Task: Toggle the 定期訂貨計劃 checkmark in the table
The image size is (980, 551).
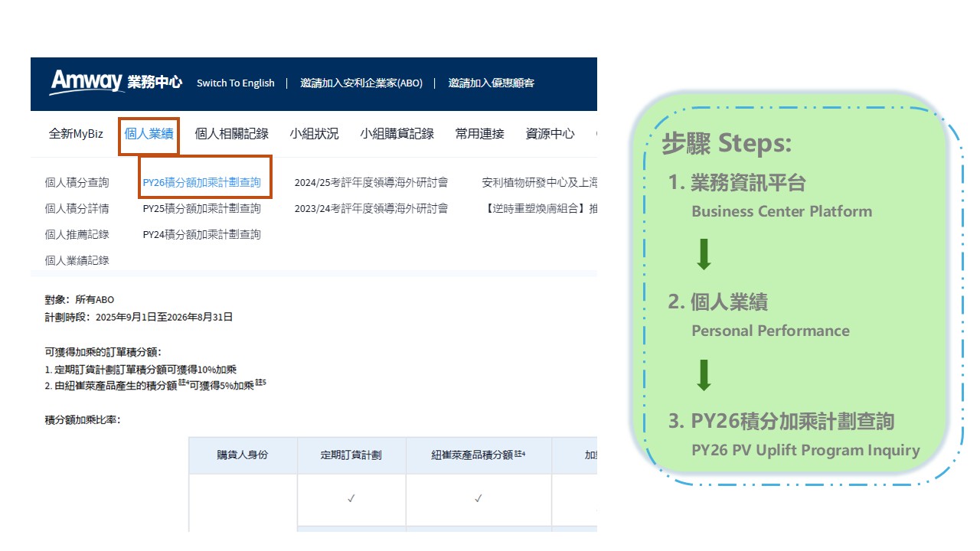Action: [x=351, y=497]
